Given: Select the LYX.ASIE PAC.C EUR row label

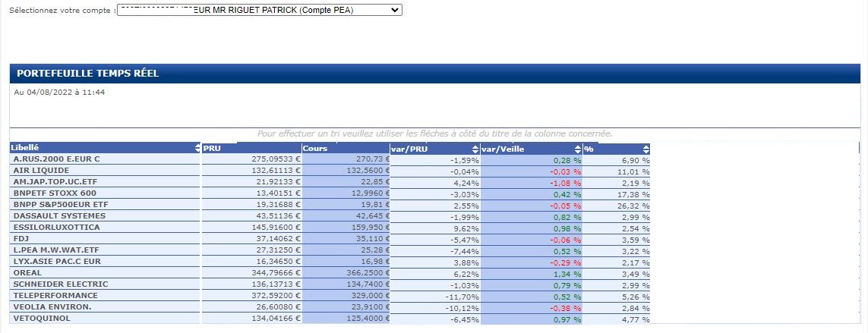Looking at the screenshot, I should (x=57, y=261).
